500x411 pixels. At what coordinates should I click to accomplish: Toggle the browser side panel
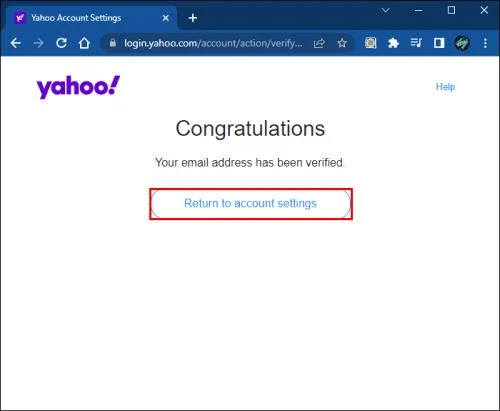click(439, 43)
